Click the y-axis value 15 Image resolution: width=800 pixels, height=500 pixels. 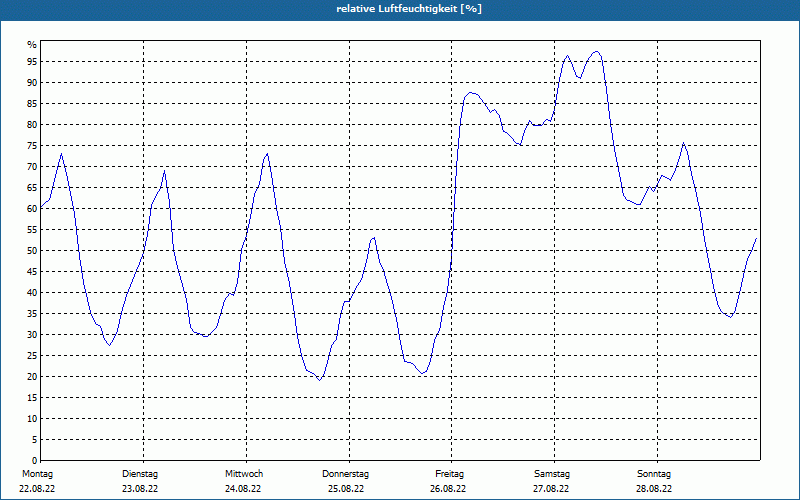pos(32,398)
